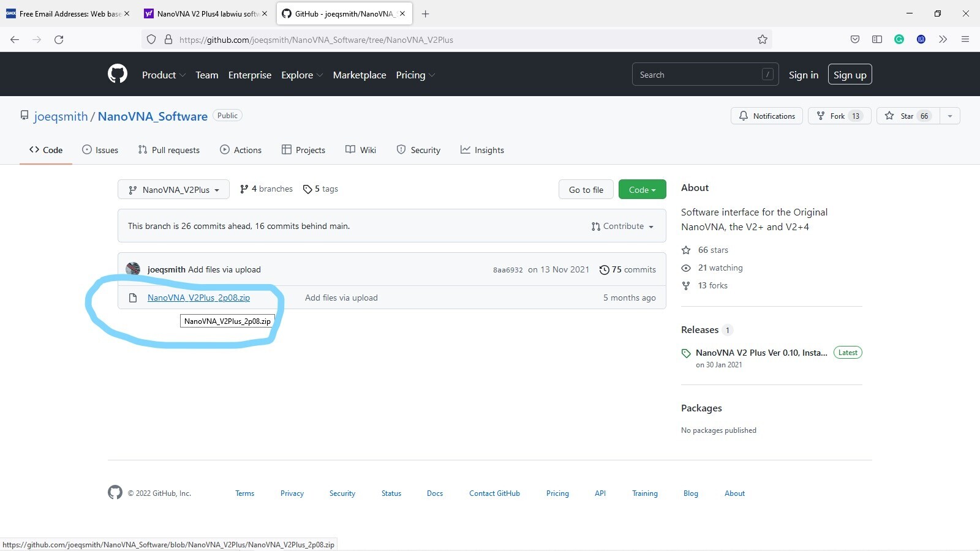Reload the page with refresh icon
Image resolution: width=980 pixels, height=551 pixels.
pyautogui.click(x=59, y=39)
